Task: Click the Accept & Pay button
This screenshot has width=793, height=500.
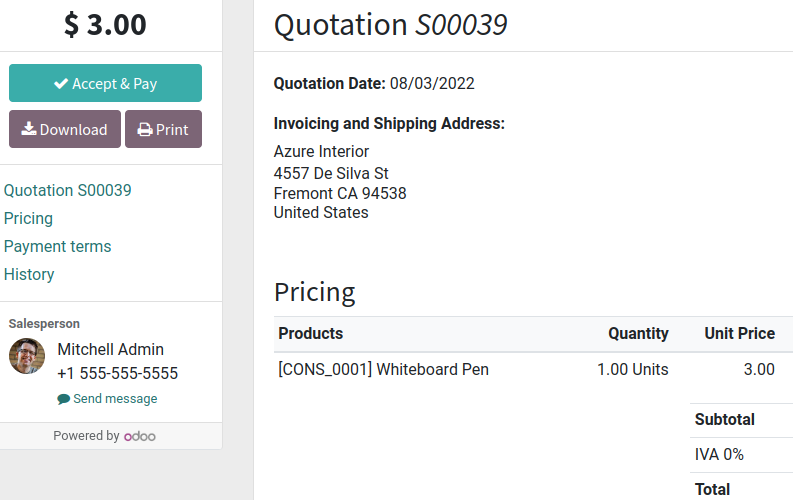Action: 105,83
